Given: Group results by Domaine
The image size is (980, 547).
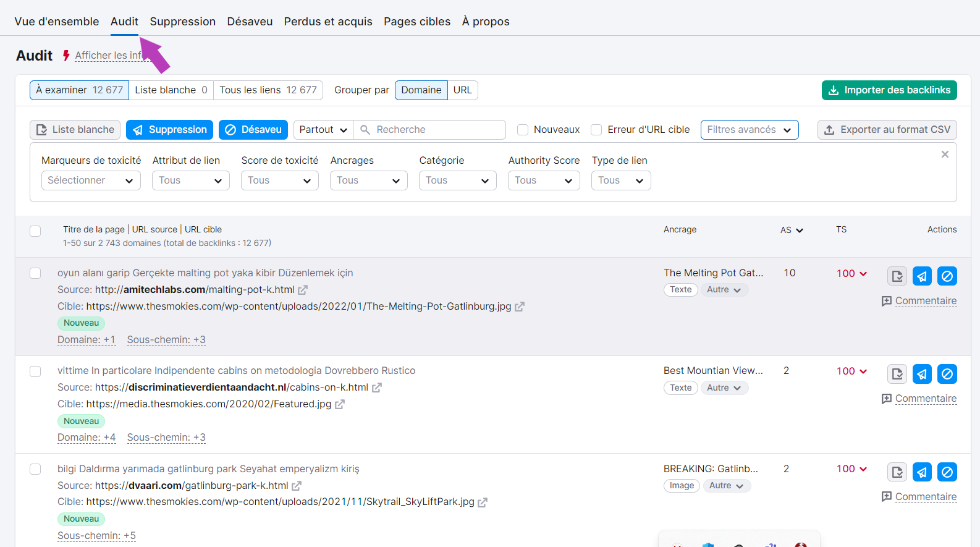Looking at the screenshot, I should 421,90.
